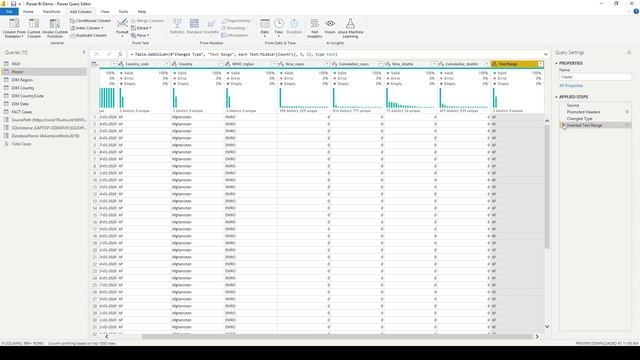Select the DIM Country query
640x360 pixels.
click(x=44, y=88)
